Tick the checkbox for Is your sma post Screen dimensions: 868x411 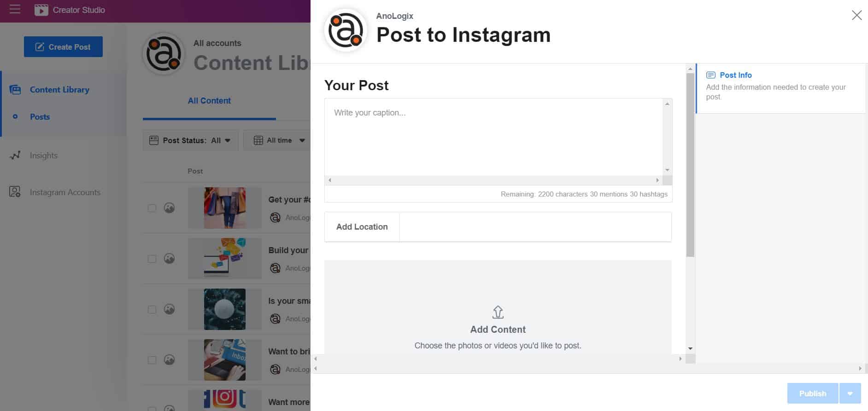point(152,309)
